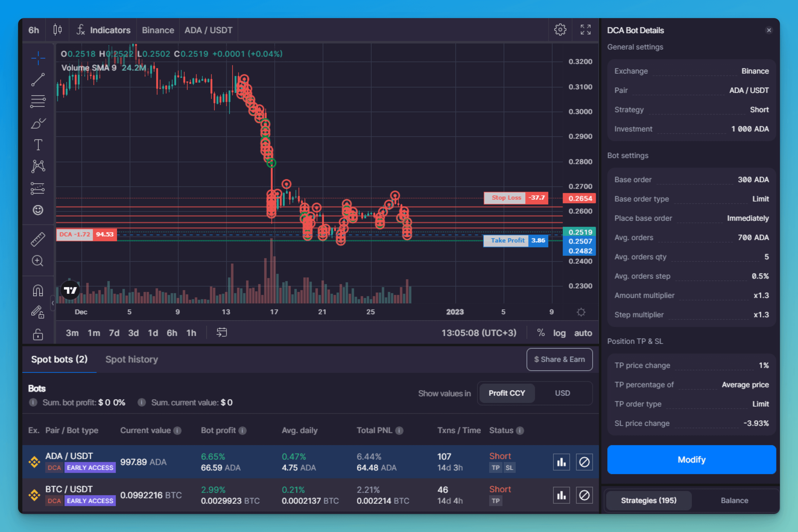Switch values display to USD
Viewport: 798px width, 532px height.
click(562, 392)
